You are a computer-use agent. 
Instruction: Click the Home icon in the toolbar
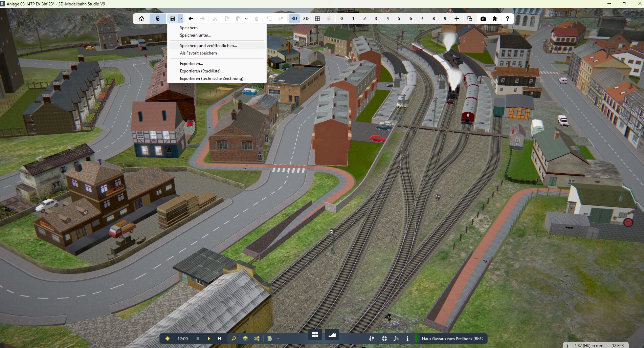141,19
